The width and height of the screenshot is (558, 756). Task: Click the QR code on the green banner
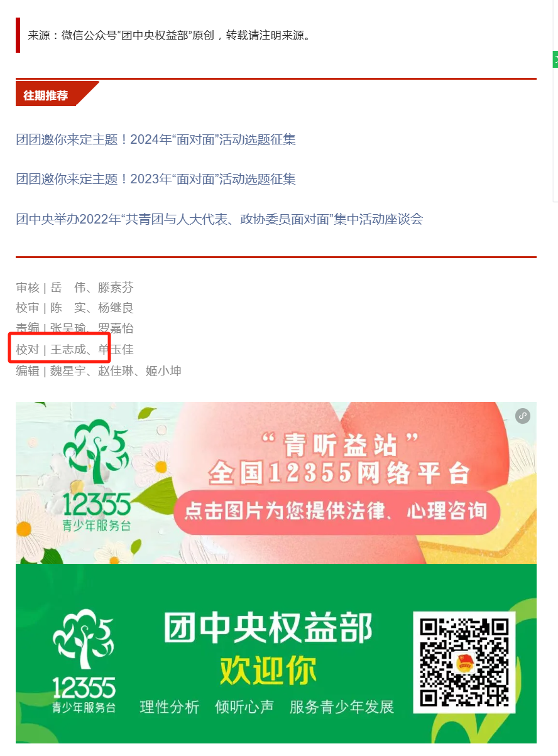click(x=464, y=662)
